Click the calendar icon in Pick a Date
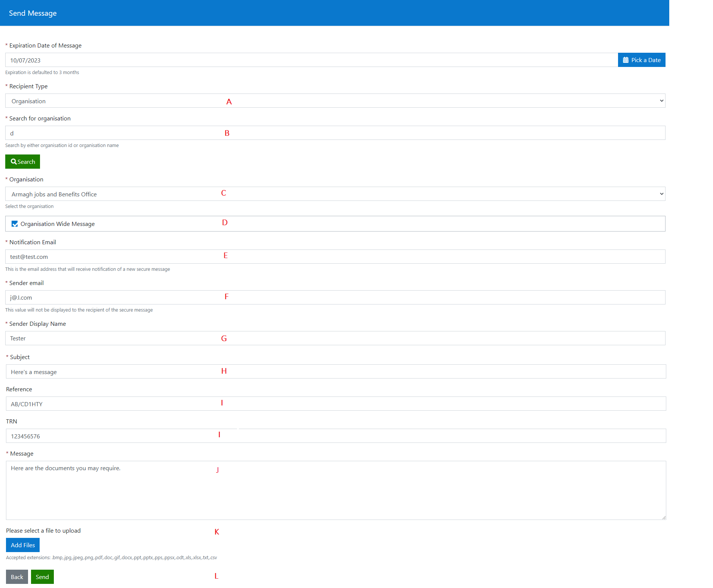 (626, 60)
